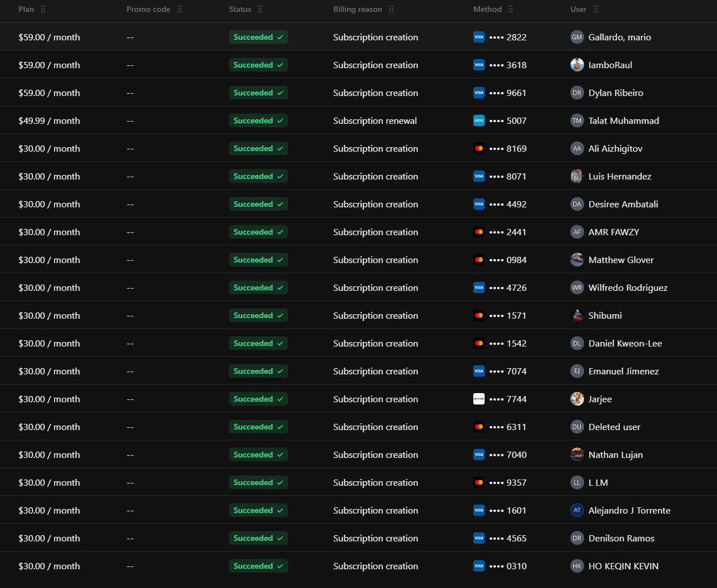Viewport: 717px width, 588px height.
Task: Click the Succeeded badge in Gallardo, mario row
Action: pos(258,37)
